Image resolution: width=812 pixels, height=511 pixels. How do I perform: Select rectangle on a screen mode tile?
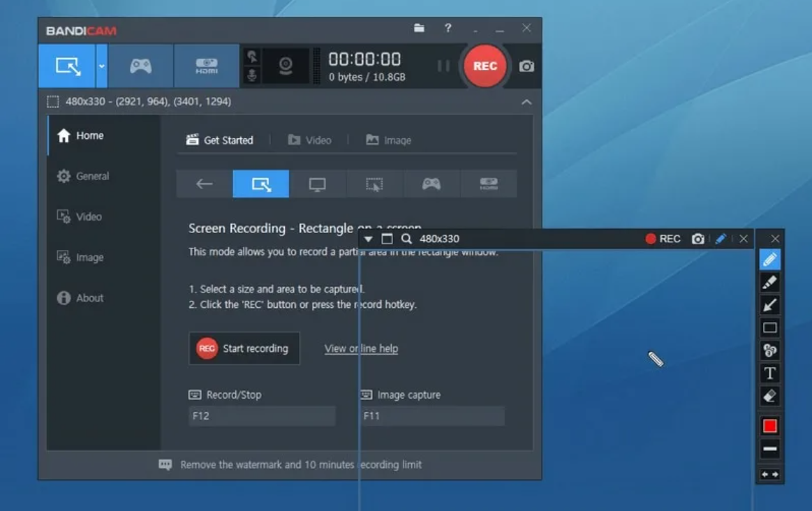(261, 184)
